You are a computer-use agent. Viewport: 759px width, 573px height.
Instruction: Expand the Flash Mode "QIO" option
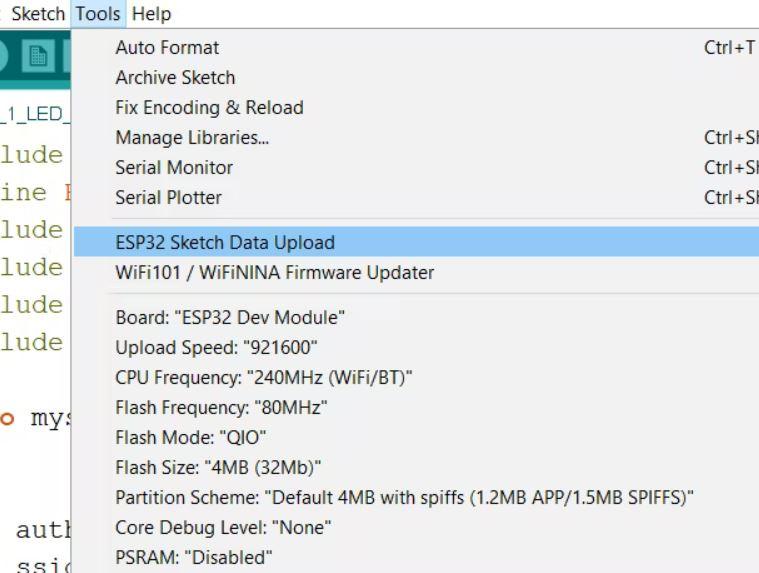(191, 437)
